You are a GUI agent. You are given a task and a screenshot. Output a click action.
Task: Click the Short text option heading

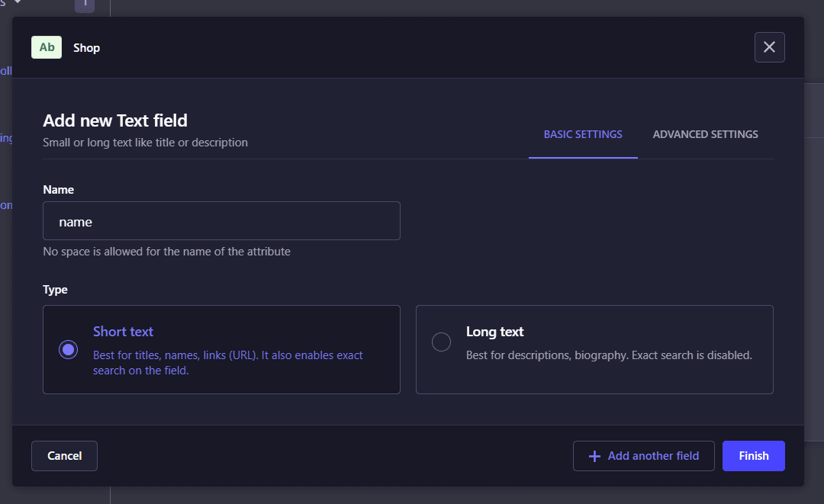(123, 332)
